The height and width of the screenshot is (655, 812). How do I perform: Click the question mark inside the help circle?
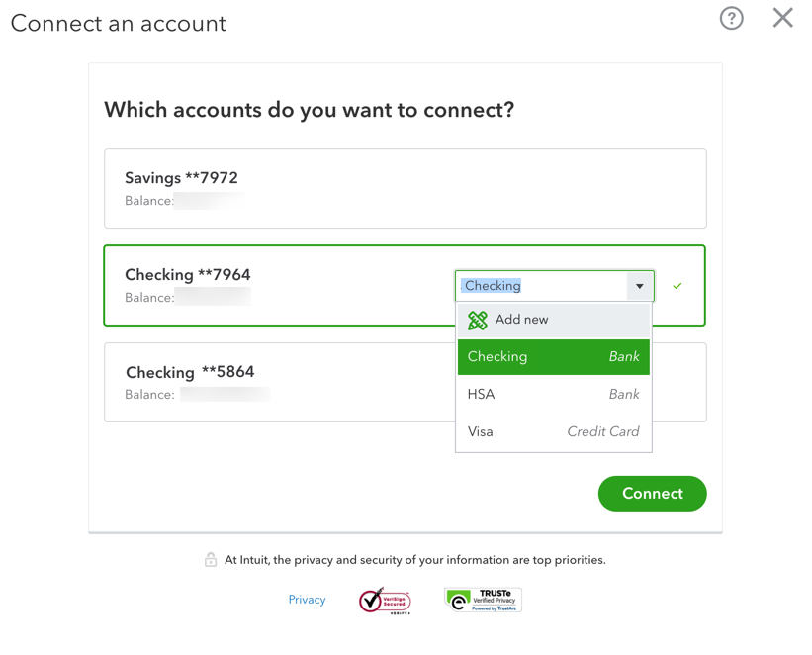coord(731,18)
